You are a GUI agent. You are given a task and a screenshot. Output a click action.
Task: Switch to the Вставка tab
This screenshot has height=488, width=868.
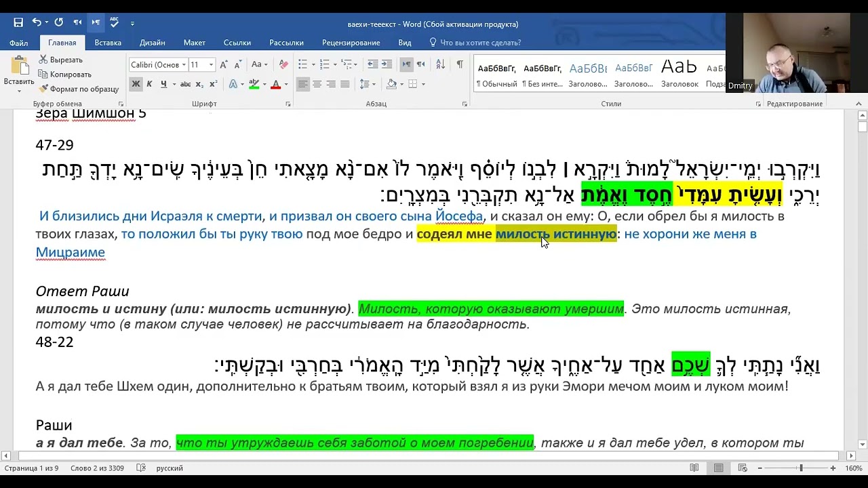click(x=108, y=43)
